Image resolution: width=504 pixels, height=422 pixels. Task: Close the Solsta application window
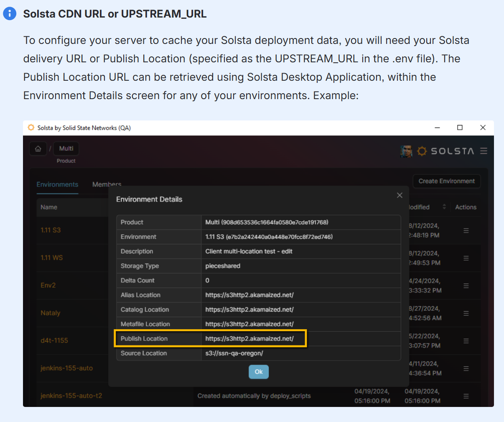pyautogui.click(x=483, y=128)
